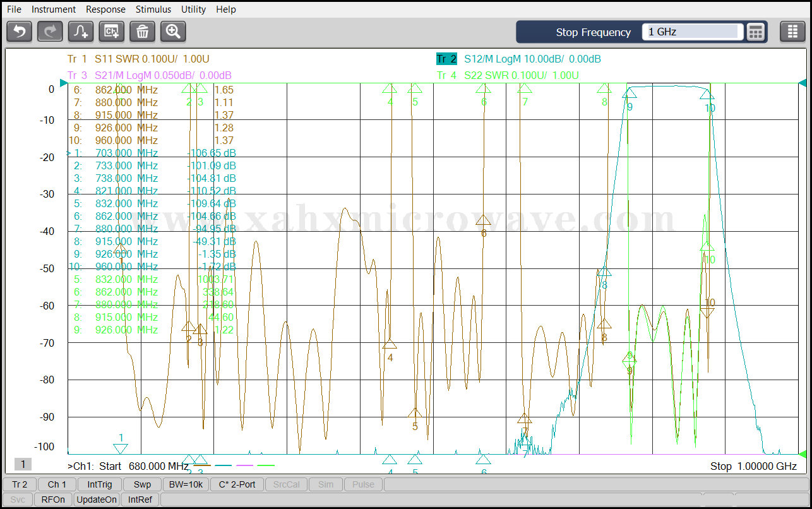Click the magnifier zoom toolbar icon
Viewport: 812px width, 509px height.
(173, 31)
